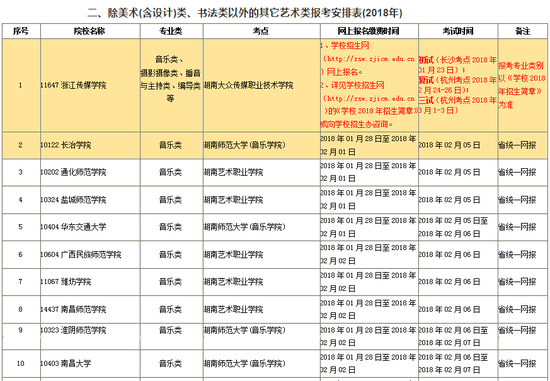Click registration time cell in 南昌师范学院 row
Screen dimensions: 550x381
click(x=368, y=309)
